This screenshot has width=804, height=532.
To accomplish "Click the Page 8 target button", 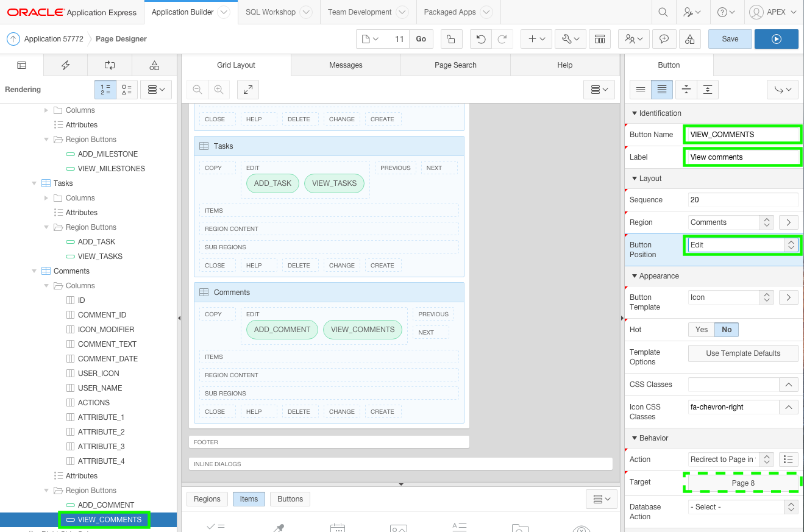I will tap(743, 483).
